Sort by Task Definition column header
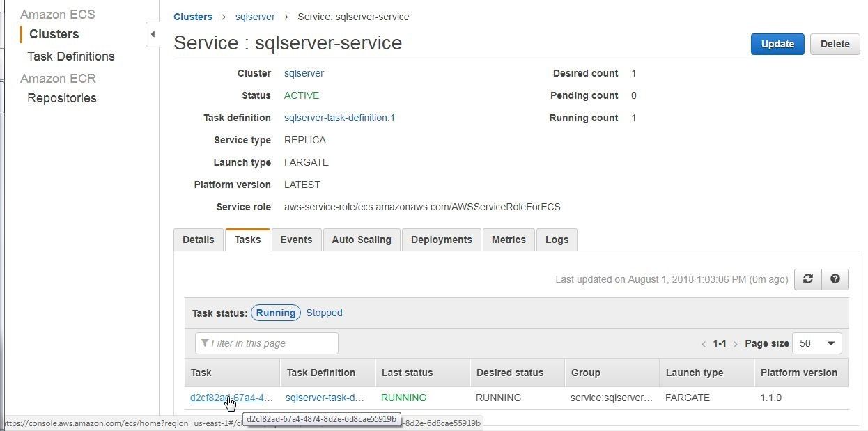Image resolution: width=868 pixels, height=431 pixels. (327, 373)
